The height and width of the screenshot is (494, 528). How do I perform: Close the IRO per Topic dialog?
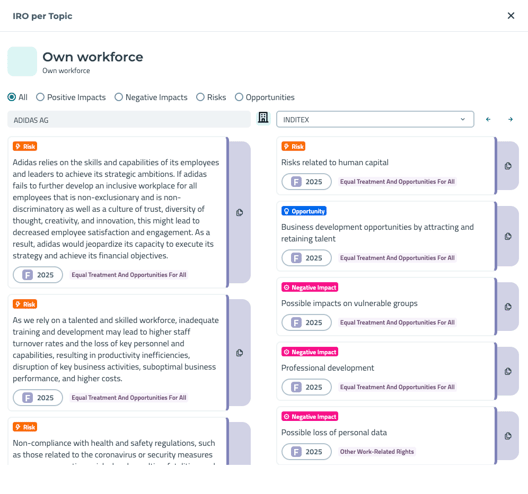tap(511, 15)
